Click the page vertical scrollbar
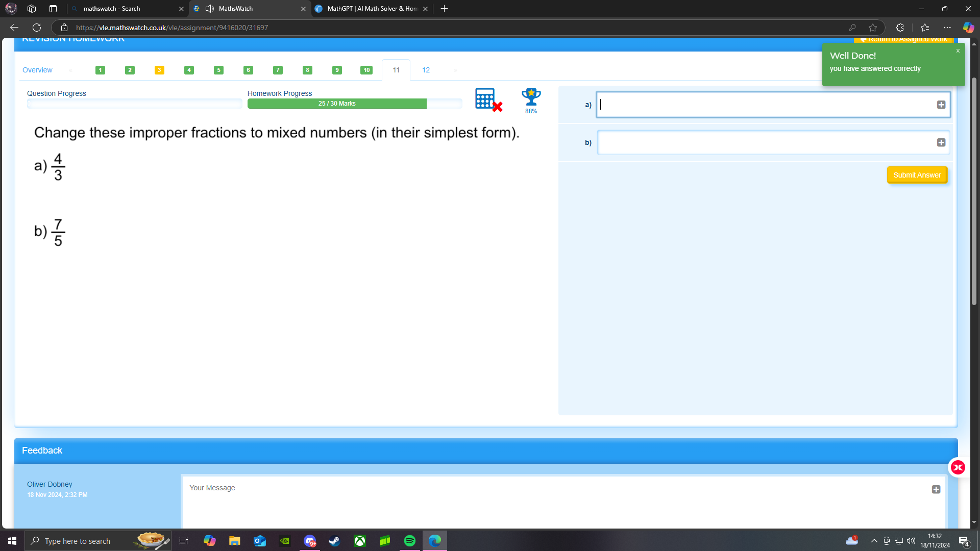Viewport: 980px width, 551px height. (x=974, y=191)
